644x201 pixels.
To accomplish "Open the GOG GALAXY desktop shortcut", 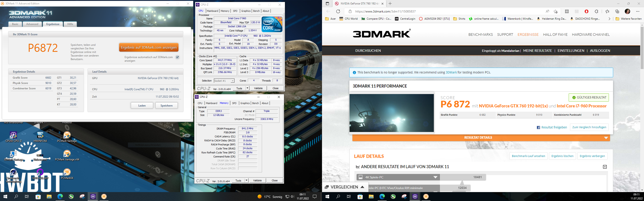I will click(40, 174).
